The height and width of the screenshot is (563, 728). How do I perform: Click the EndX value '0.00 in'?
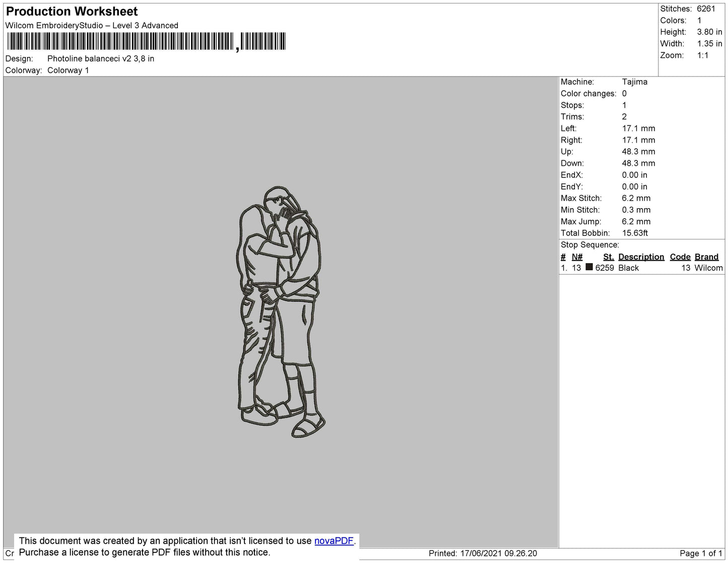pyautogui.click(x=635, y=175)
